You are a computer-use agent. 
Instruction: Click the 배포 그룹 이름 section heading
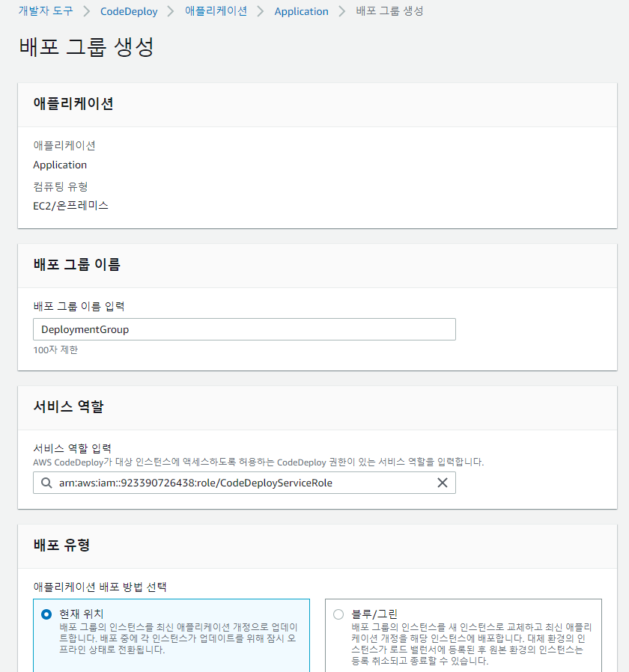click(x=76, y=264)
